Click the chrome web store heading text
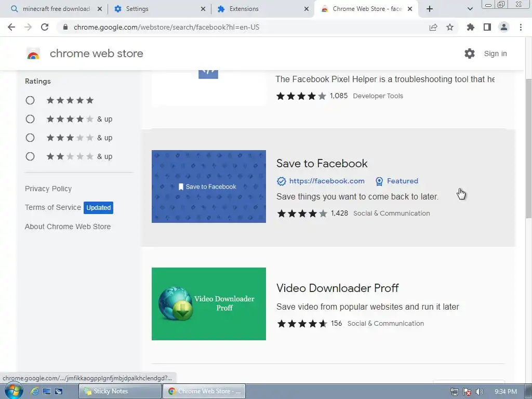The height and width of the screenshot is (399, 532). (96, 54)
